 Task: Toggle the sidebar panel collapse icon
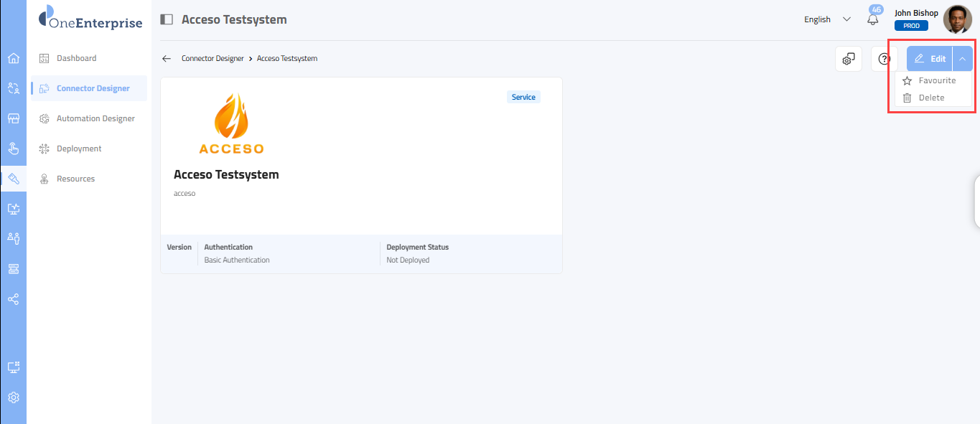point(167,20)
